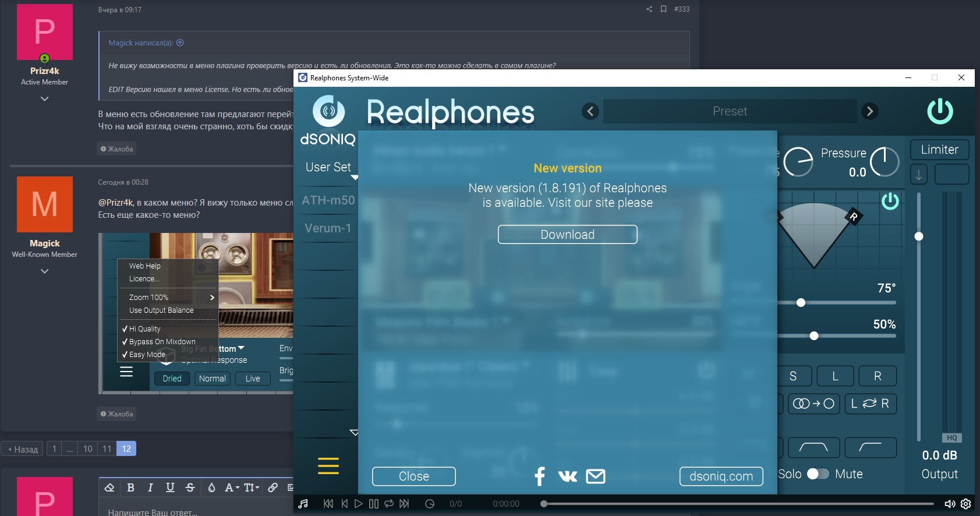Apply italic formatting in the reply editor
This screenshot has height=516, width=980.
click(x=150, y=487)
